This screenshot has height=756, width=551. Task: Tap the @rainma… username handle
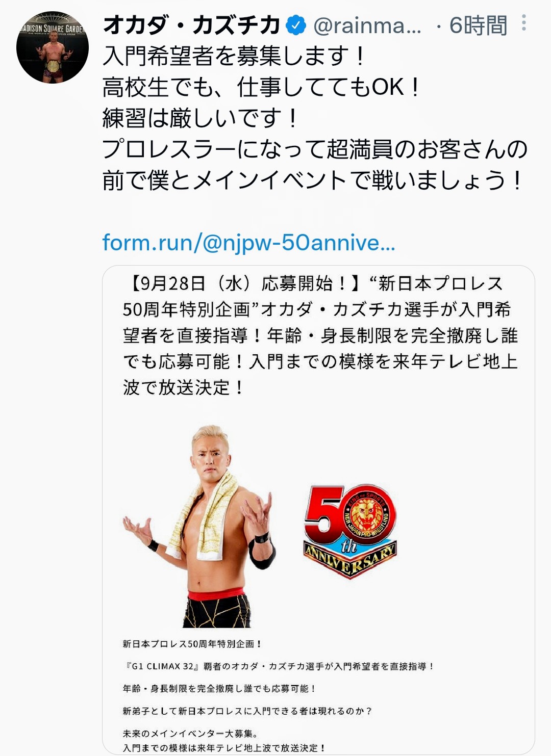click(367, 25)
